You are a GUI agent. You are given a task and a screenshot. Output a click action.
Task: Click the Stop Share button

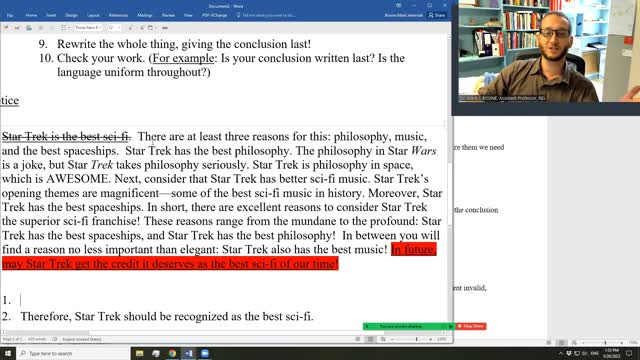[x=471, y=326]
